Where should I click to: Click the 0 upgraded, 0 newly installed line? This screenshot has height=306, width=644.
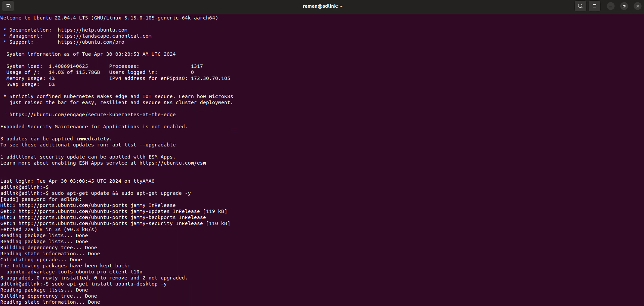click(94, 278)
